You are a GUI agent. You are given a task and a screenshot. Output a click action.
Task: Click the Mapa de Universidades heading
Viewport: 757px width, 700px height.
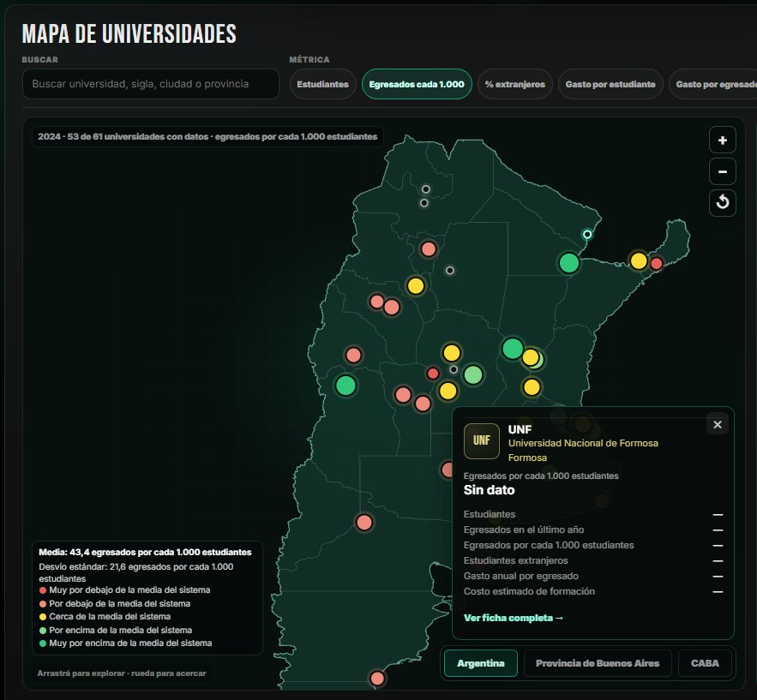tap(129, 33)
